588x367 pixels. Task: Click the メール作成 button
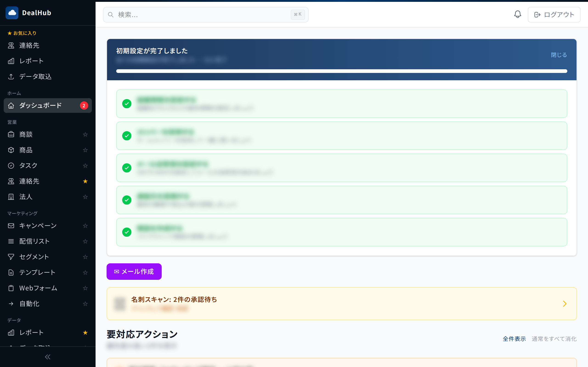(x=134, y=271)
